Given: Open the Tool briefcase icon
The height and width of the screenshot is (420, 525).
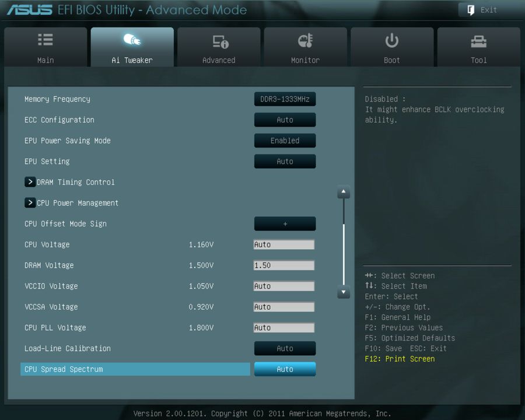Looking at the screenshot, I should (x=478, y=40).
